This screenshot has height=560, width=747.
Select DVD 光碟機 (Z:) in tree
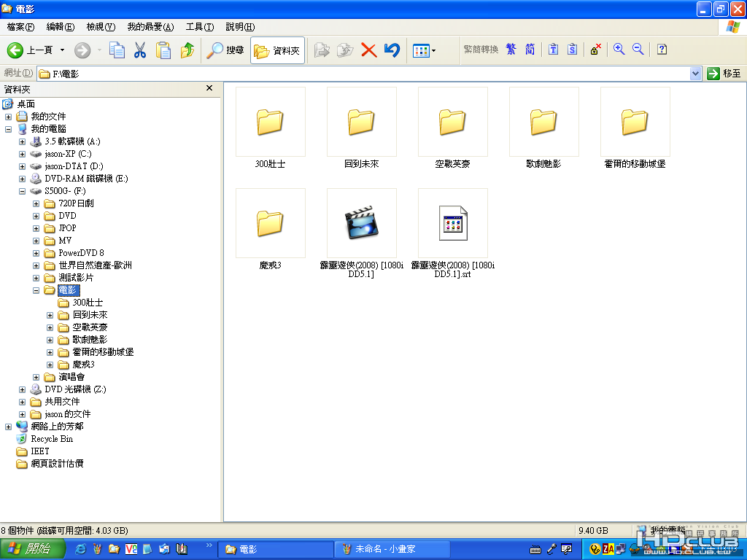[x=75, y=389]
